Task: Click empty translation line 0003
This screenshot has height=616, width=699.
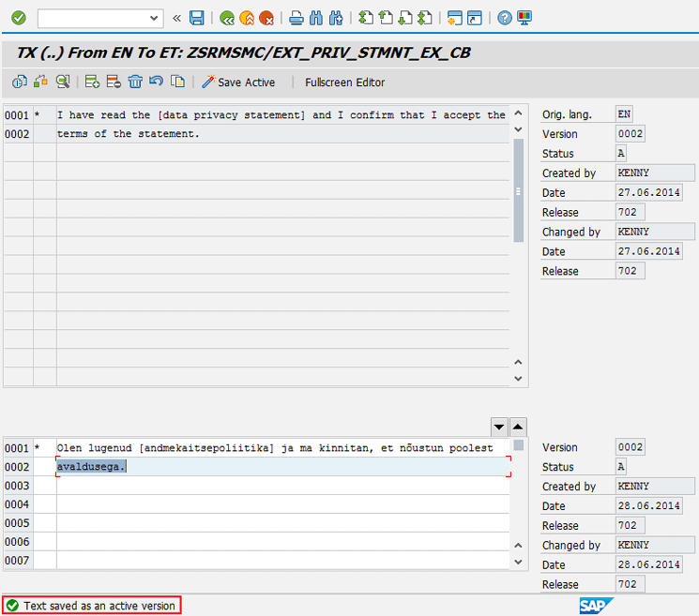Action: (x=281, y=486)
